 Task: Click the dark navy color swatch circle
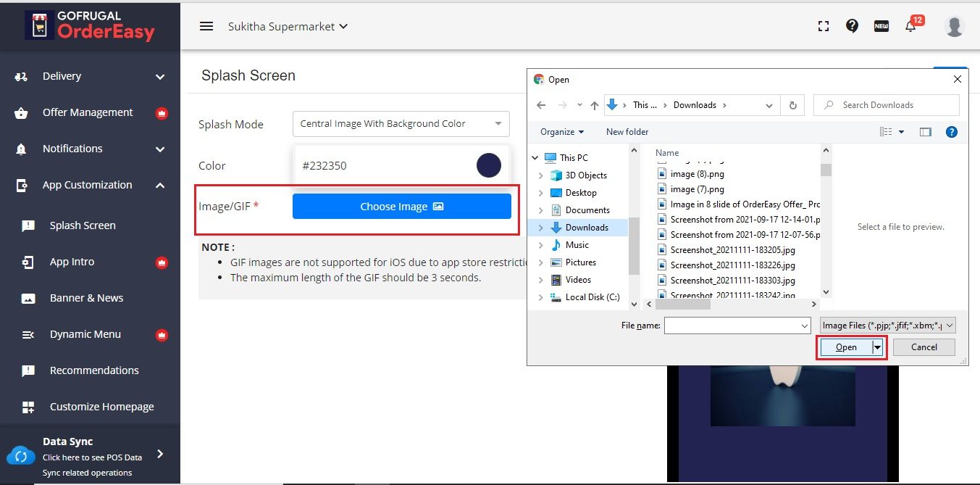(x=489, y=165)
